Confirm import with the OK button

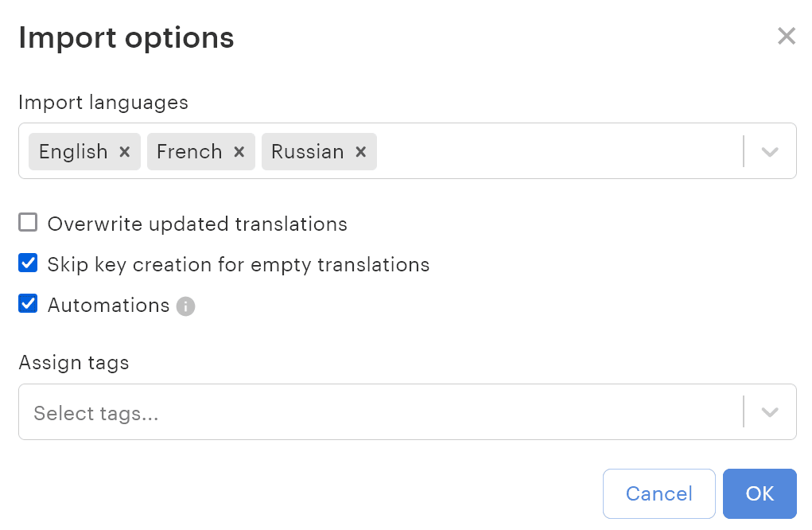pyautogui.click(x=760, y=493)
